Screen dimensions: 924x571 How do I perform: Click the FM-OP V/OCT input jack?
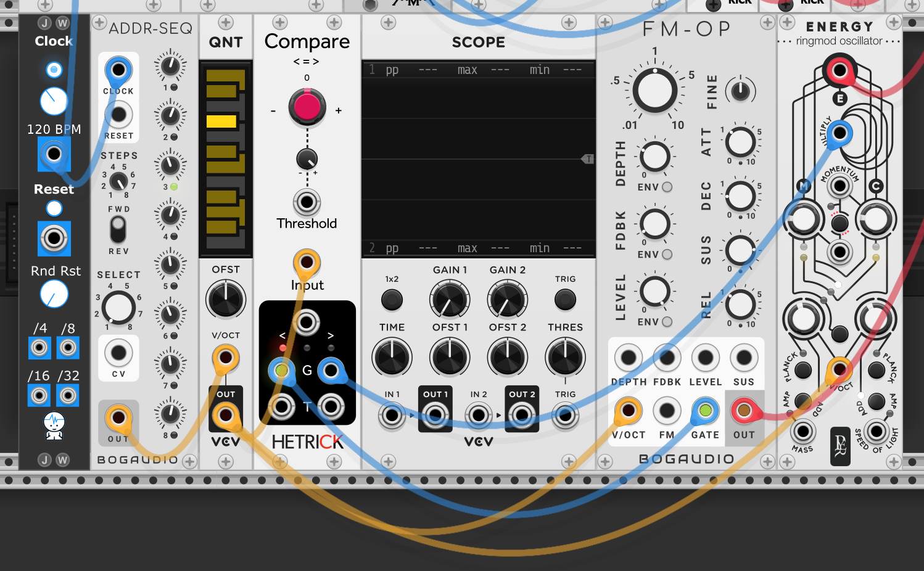click(x=628, y=410)
